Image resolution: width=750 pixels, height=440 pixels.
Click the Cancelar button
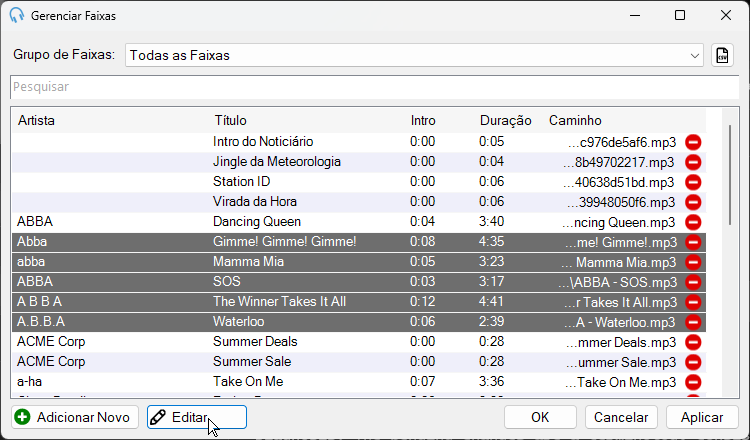621,417
